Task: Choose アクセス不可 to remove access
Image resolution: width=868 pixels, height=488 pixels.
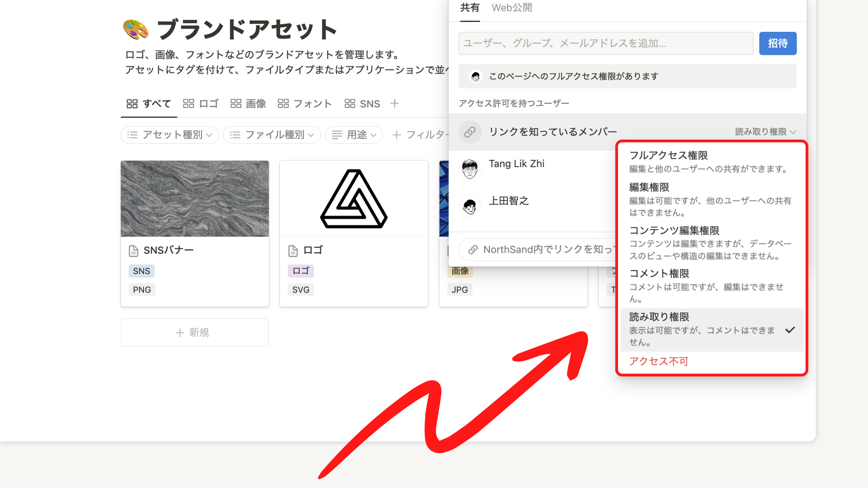Action: (x=658, y=361)
